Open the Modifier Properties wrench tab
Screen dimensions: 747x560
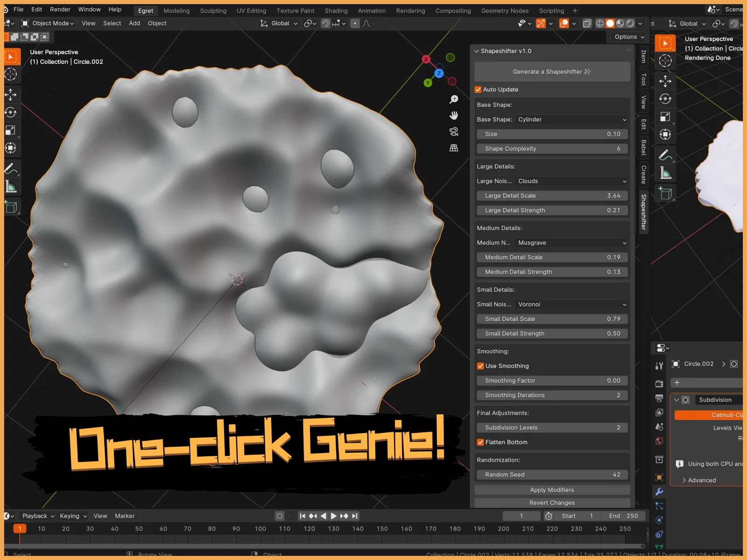coord(659,491)
